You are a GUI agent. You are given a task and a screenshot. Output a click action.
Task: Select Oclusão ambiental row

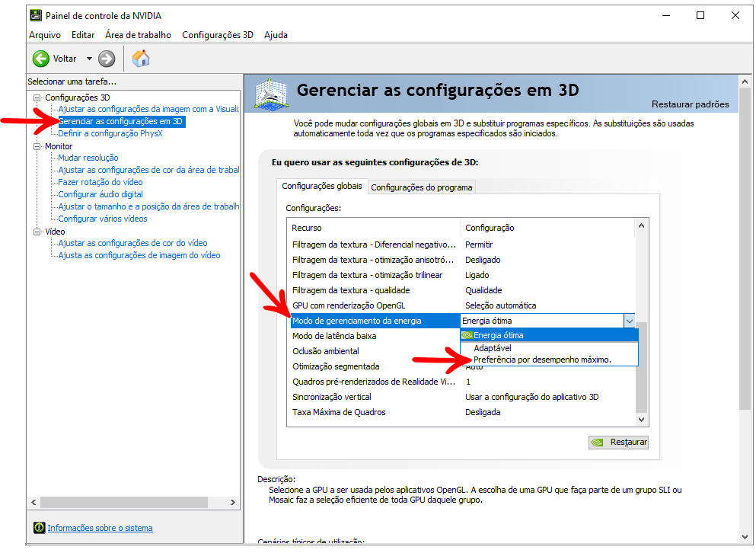374,351
